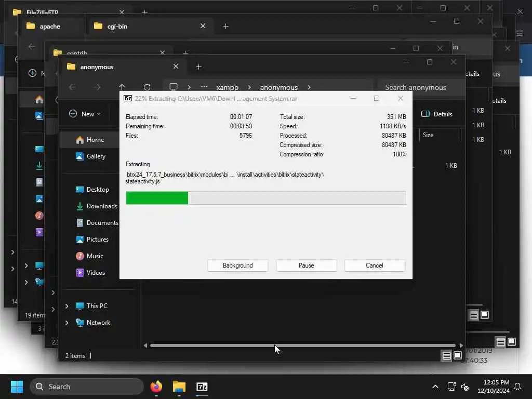Click the extraction progress bar

coord(265,198)
